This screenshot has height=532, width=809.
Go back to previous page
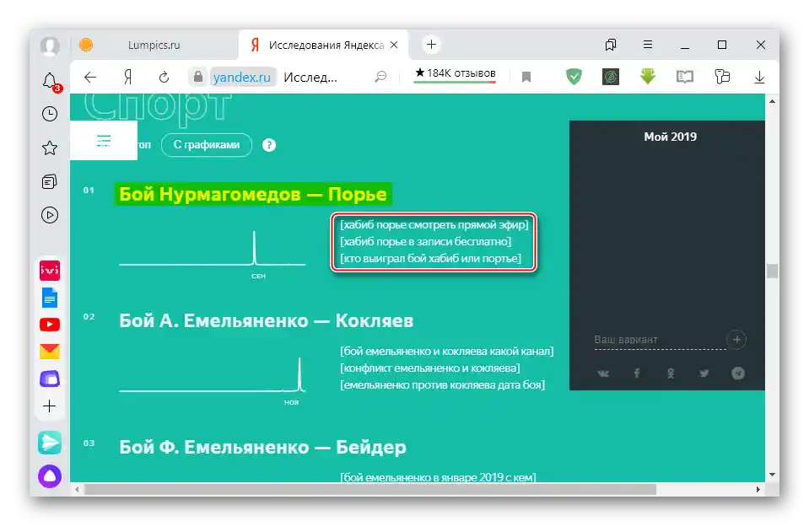(90, 78)
